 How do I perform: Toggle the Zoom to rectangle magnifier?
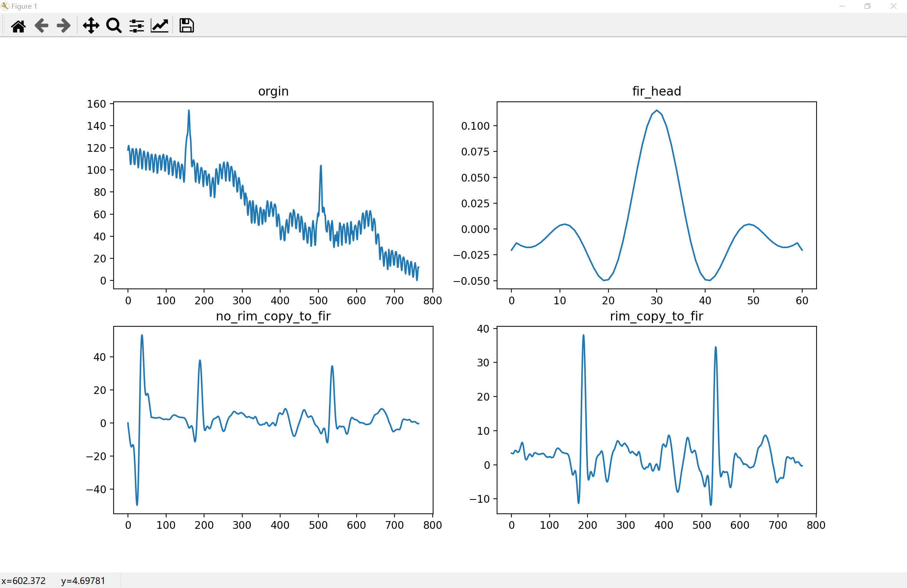[114, 26]
